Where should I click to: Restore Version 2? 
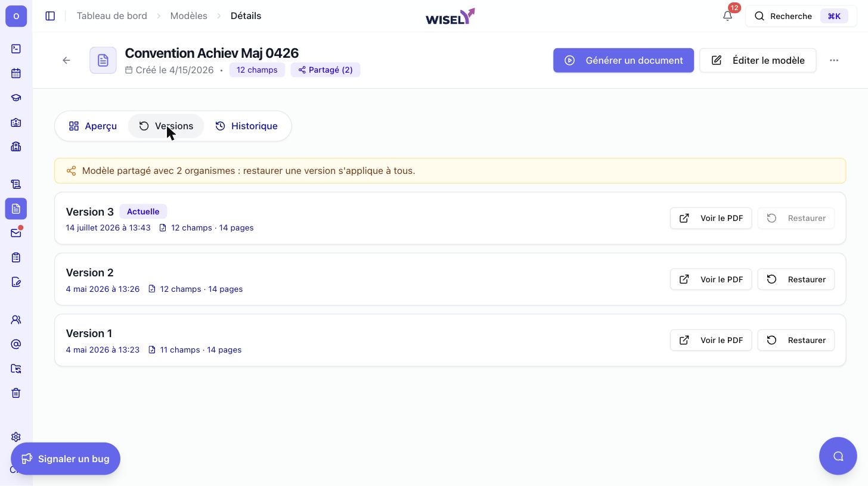click(796, 279)
